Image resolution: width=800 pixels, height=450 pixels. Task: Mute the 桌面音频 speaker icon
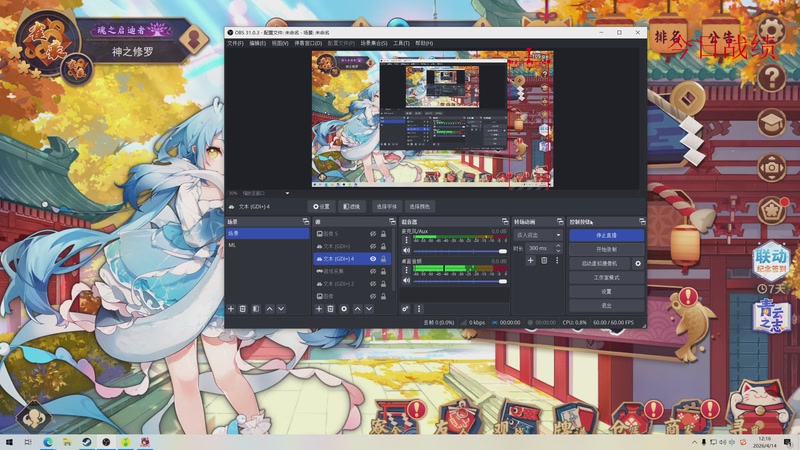(406, 281)
